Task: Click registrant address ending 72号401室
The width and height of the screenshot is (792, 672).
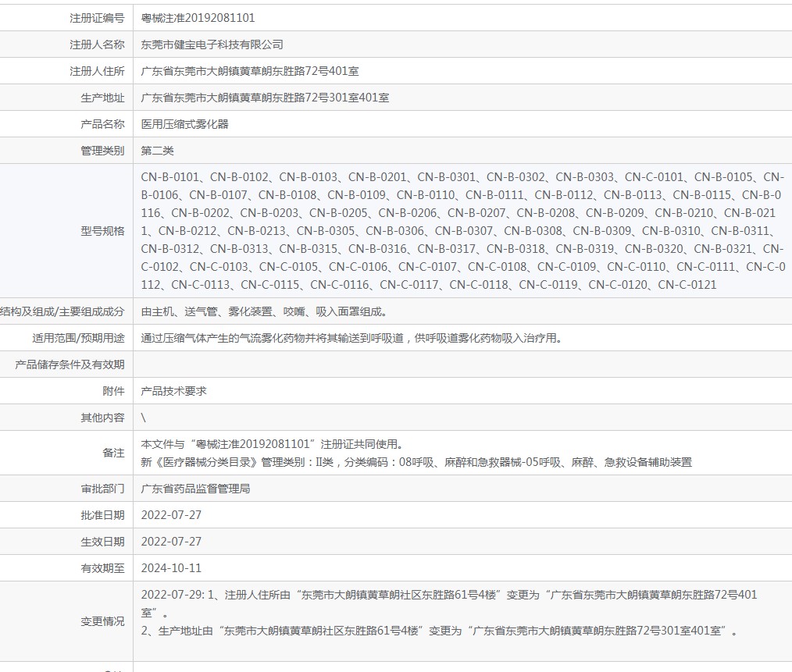Action: [x=250, y=71]
